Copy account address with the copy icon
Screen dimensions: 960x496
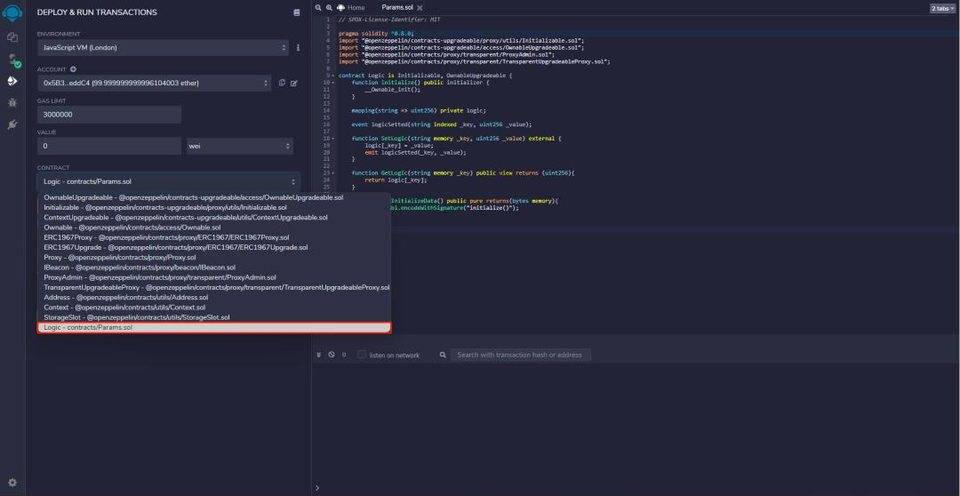click(282, 83)
